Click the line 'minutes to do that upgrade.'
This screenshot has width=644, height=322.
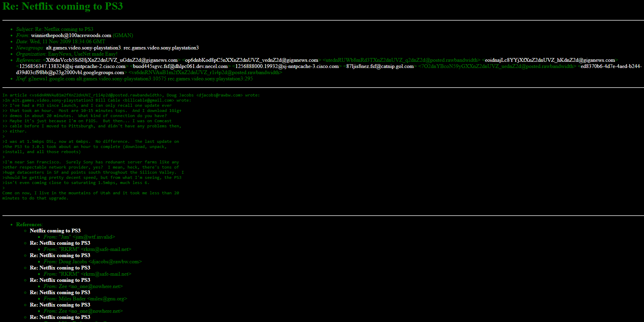[35, 198]
